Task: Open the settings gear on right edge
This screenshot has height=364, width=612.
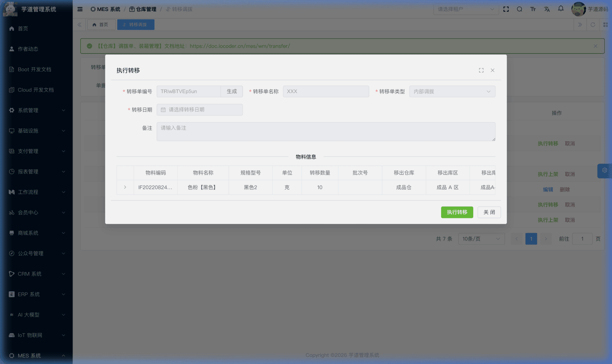Action: pyautogui.click(x=604, y=171)
